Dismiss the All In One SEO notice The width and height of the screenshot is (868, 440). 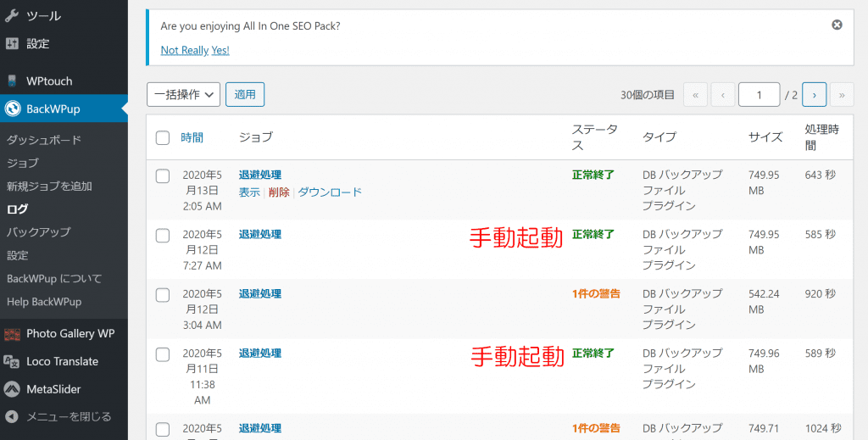[x=837, y=25]
